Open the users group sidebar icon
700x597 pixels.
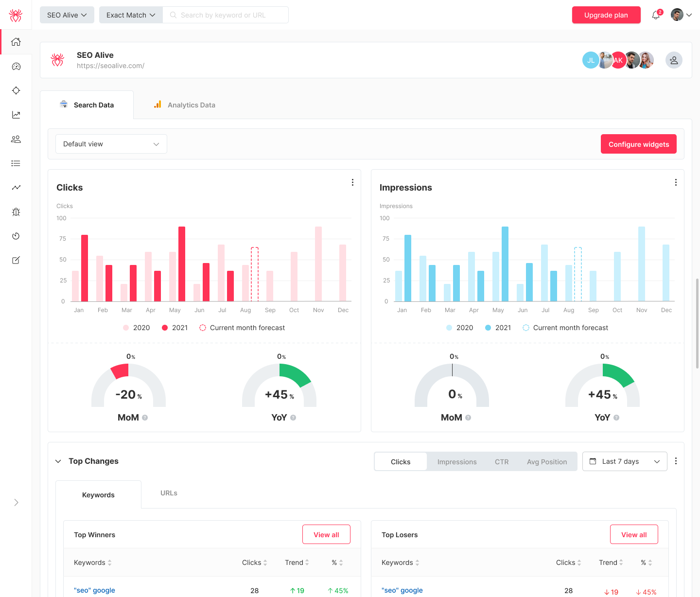pyautogui.click(x=16, y=139)
